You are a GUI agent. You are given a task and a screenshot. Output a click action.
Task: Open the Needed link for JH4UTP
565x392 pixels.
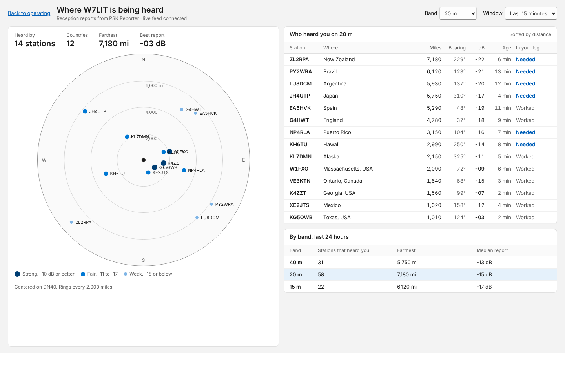click(525, 96)
